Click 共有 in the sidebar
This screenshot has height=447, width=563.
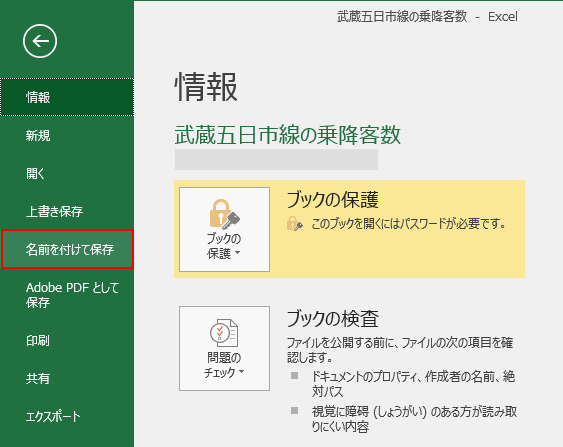(67, 378)
